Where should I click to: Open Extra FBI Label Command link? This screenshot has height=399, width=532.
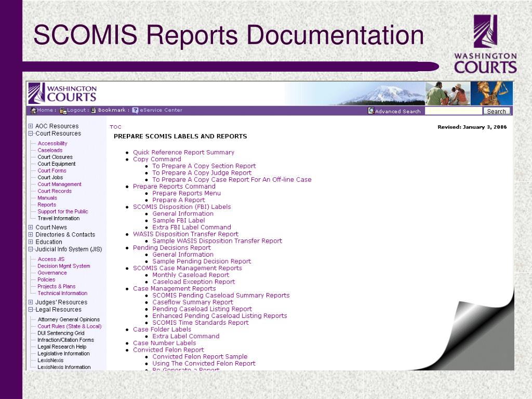191,227
